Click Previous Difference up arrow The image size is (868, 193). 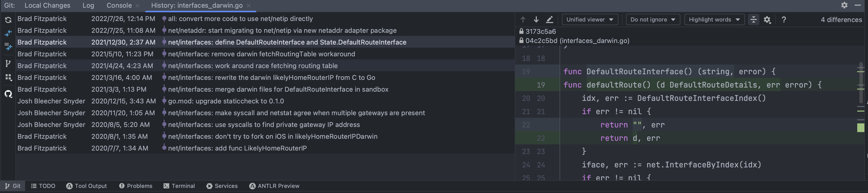click(523, 19)
